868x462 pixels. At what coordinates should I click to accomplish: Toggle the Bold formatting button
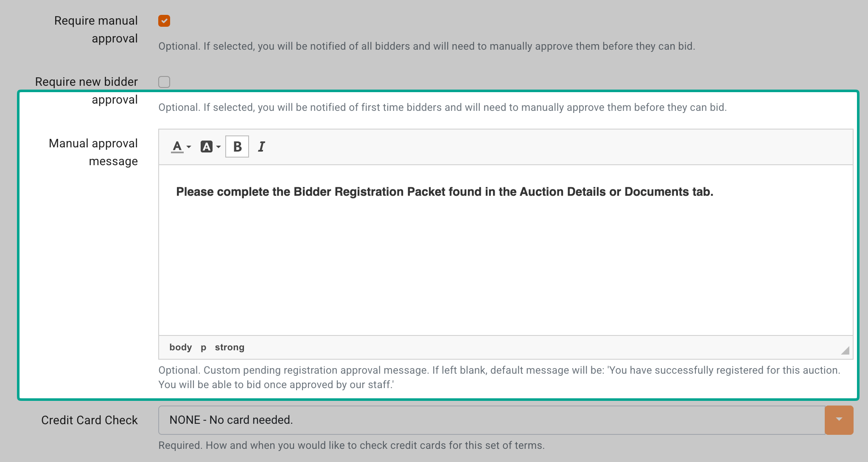[237, 146]
